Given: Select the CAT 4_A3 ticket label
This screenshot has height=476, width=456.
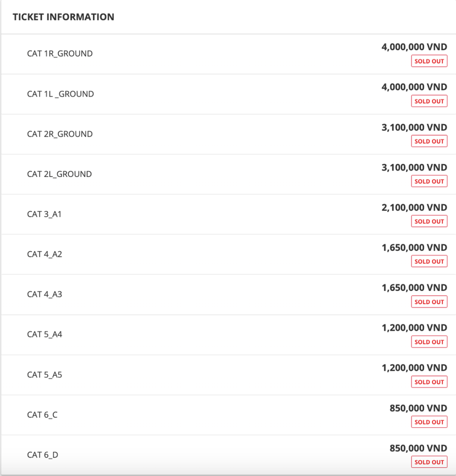Looking at the screenshot, I should (x=45, y=294).
